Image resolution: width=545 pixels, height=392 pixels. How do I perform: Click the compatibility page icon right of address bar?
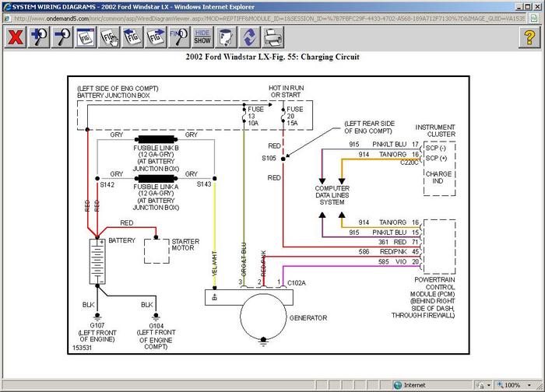[534, 18]
